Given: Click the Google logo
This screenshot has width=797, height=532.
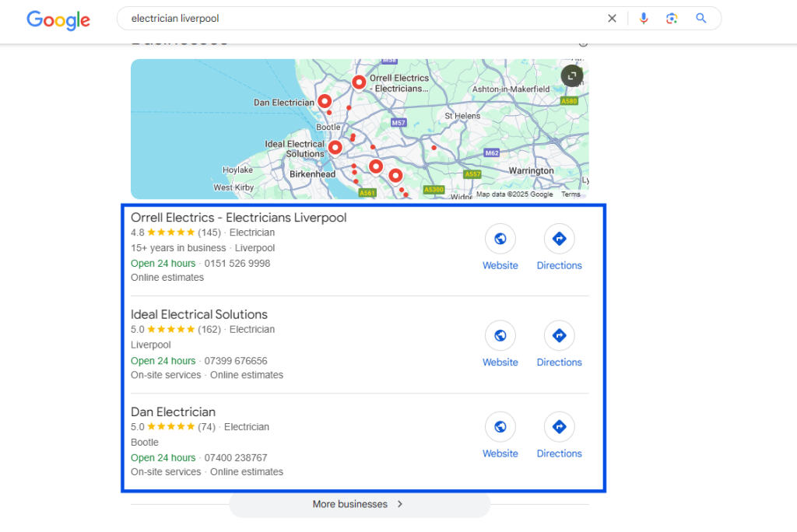Looking at the screenshot, I should click(58, 19).
